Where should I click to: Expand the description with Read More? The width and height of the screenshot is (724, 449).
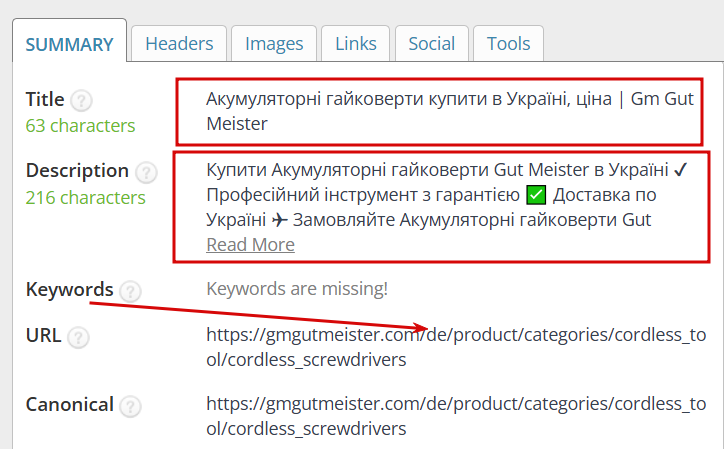[250, 245]
